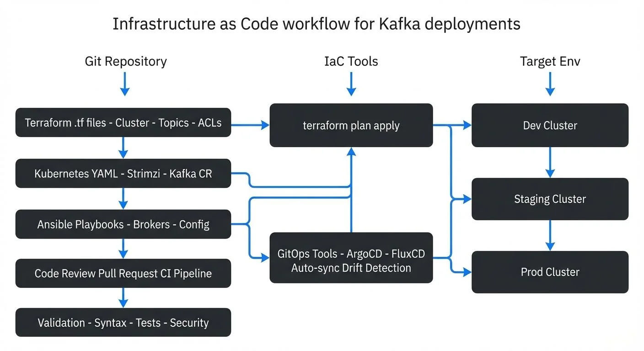This screenshot has width=644, height=351.
Task: Select the Prod Cluster node
Action: pyautogui.click(x=549, y=272)
